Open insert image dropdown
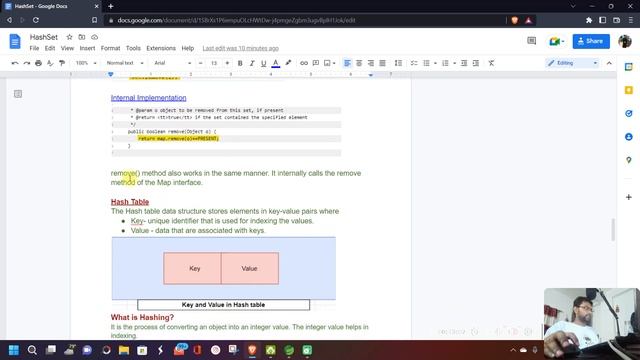The width and height of the screenshot is (640, 360). [329, 63]
